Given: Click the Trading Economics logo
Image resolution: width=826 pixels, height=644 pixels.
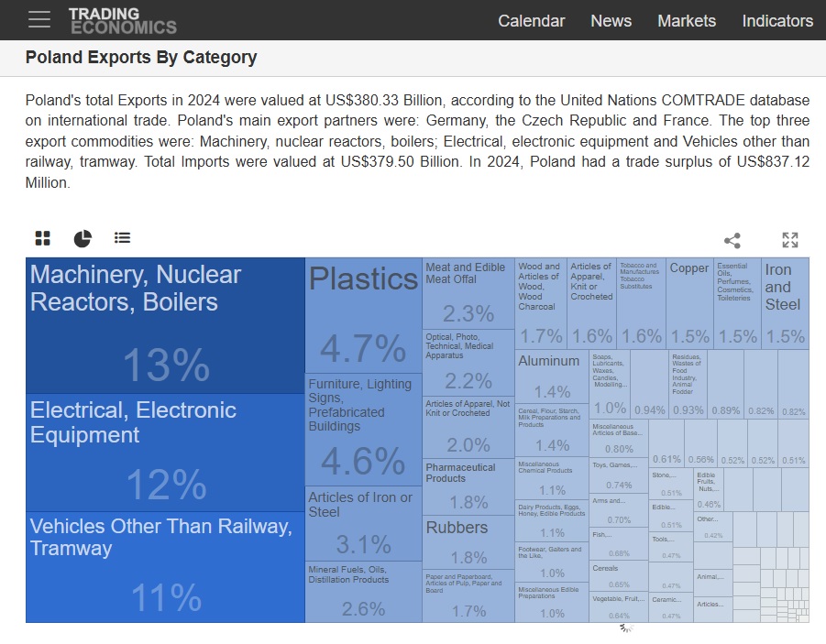Looking at the screenshot, I should 122,20.
